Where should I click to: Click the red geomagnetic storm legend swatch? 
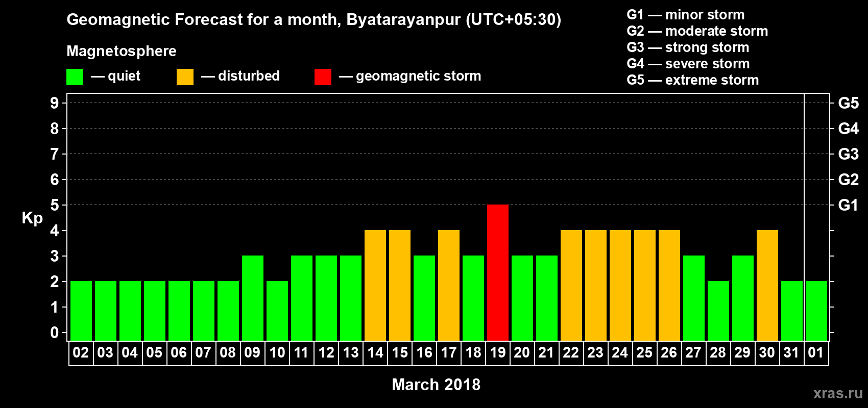click(323, 77)
